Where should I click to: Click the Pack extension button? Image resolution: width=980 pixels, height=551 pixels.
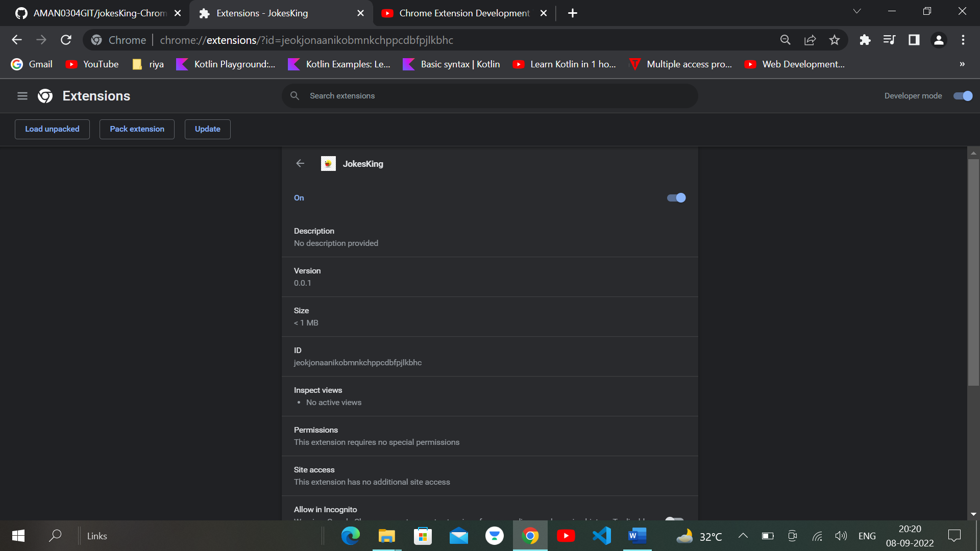click(x=137, y=129)
